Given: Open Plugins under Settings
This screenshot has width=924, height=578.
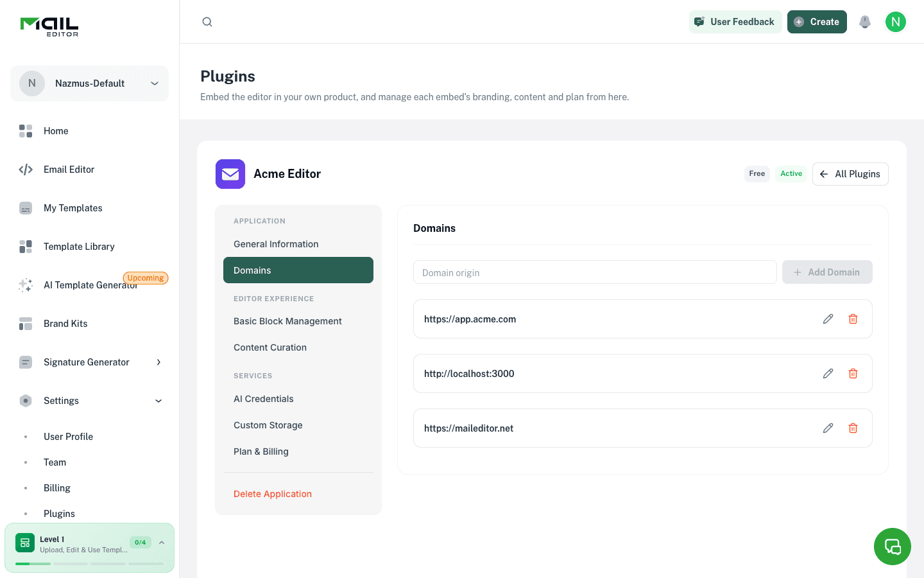Looking at the screenshot, I should click(59, 514).
